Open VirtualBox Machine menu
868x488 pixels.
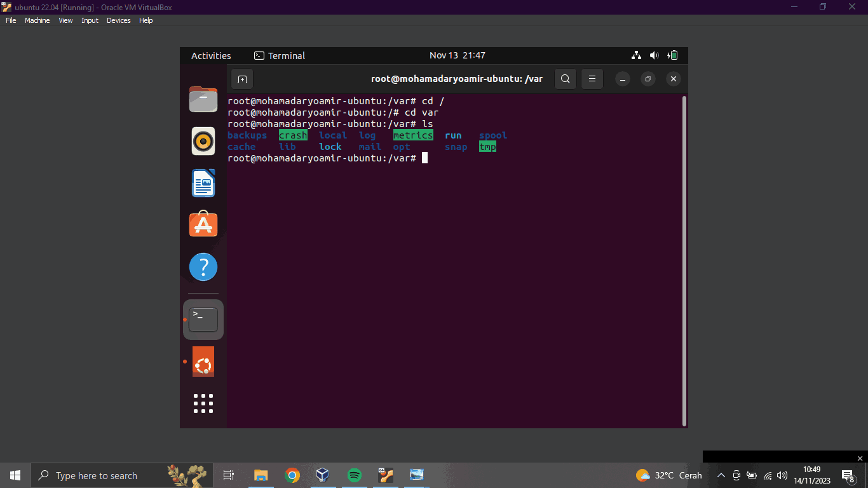coord(37,20)
